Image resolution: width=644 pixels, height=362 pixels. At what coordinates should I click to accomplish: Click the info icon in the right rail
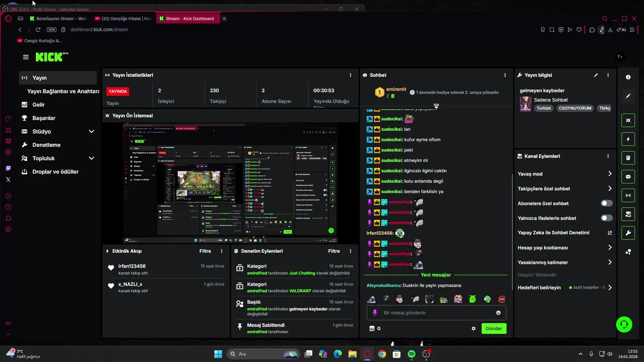point(628,77)
